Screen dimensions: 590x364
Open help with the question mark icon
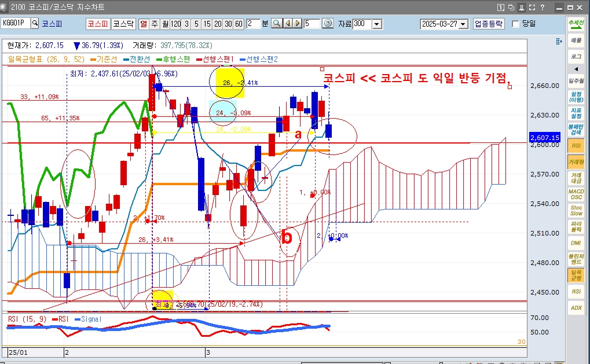pyautogui.click(x=542, y=8)
